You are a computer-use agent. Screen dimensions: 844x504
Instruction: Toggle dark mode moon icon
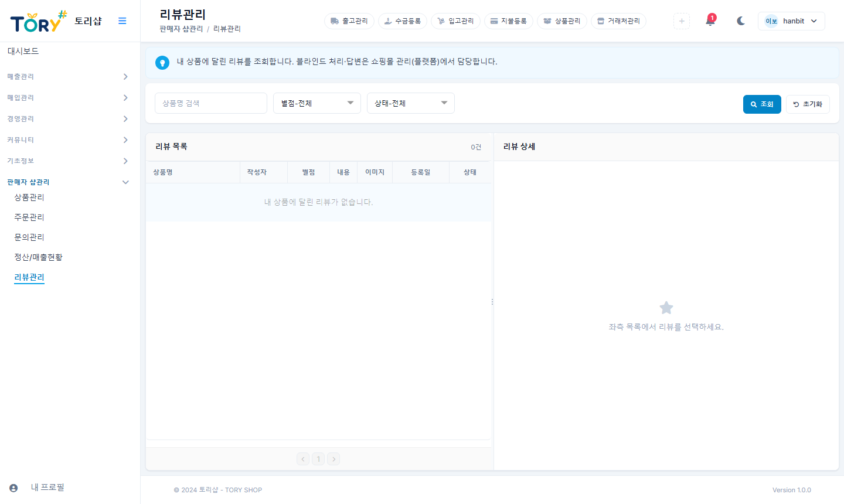pyautogui.click(x=741, y=21)
